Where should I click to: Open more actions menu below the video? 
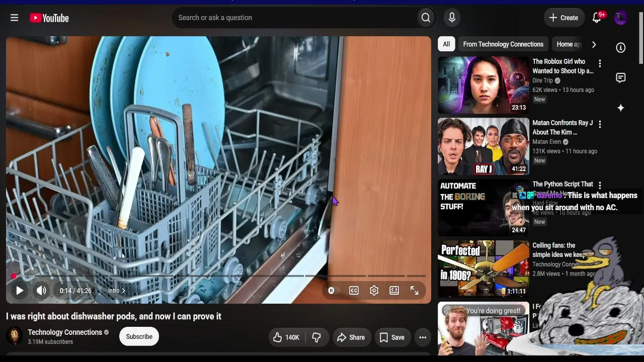click(423, 337)
